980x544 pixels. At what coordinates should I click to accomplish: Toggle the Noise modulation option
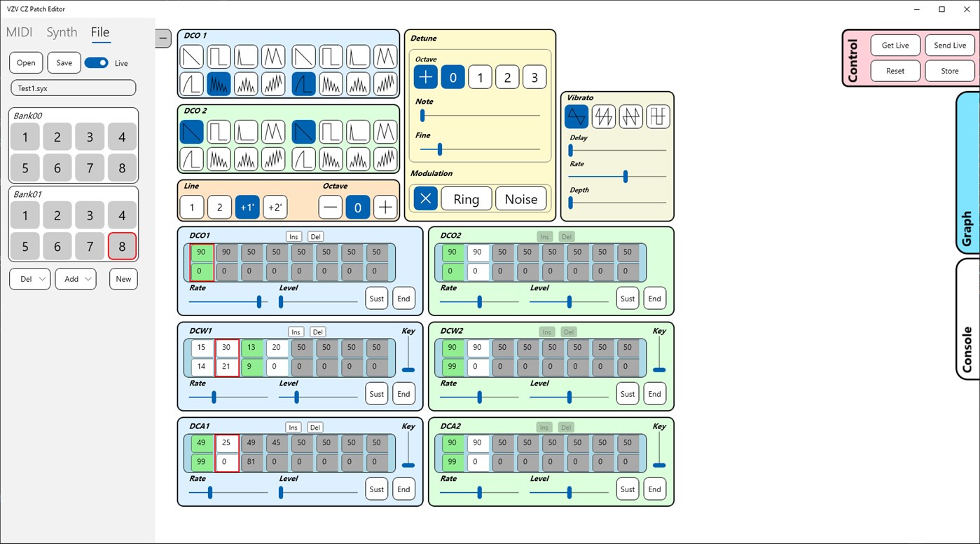click(x=520, y=198)
